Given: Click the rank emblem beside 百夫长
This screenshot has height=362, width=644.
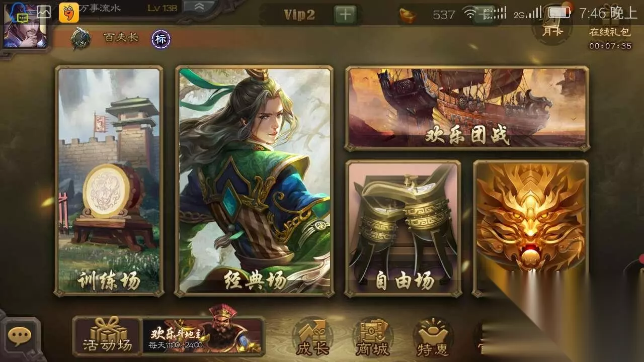Looking at the screenshot, I should point(80,39).
